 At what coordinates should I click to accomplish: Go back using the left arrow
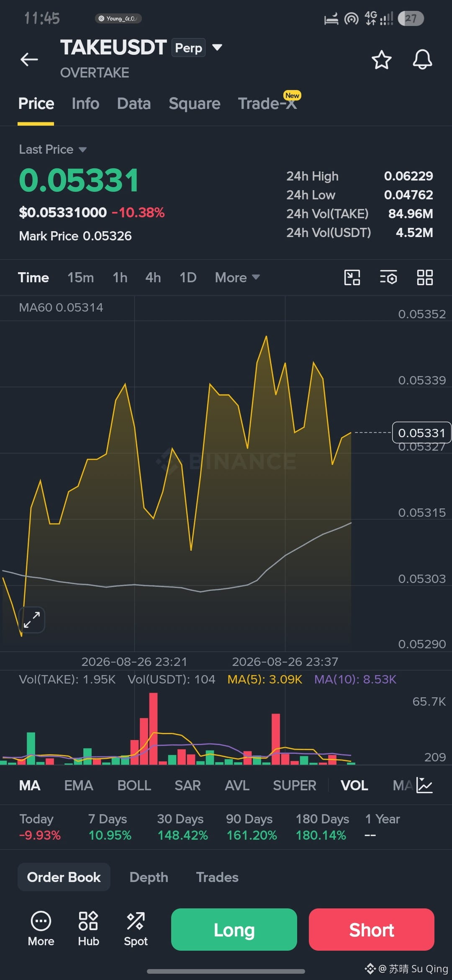29,59
